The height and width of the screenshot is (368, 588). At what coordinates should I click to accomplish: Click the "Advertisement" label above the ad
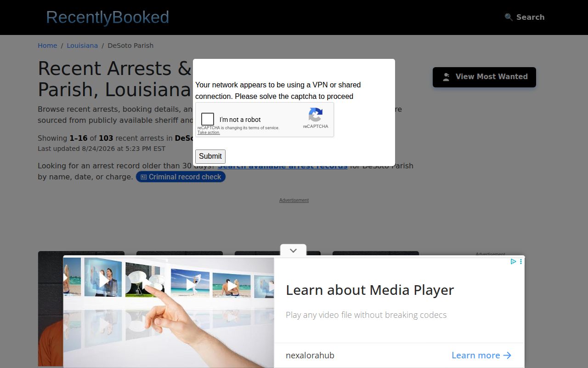(x=294, y=200)
